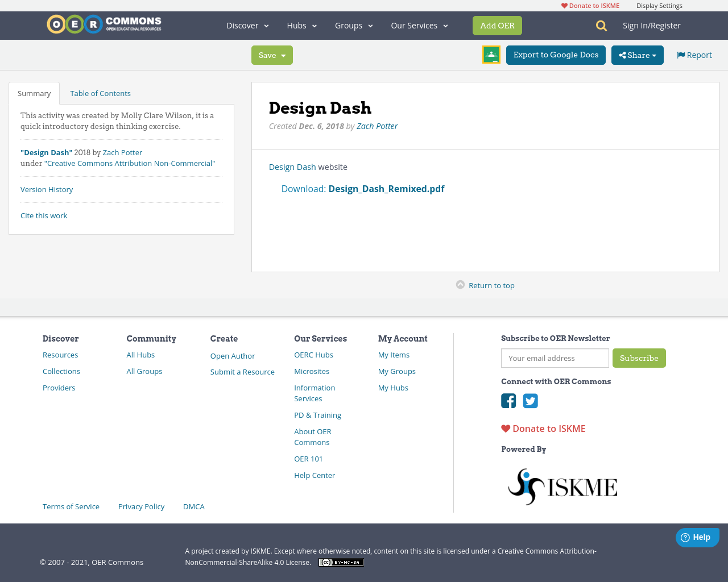
Task: Open footer Collections link
Action: [61, 371]
